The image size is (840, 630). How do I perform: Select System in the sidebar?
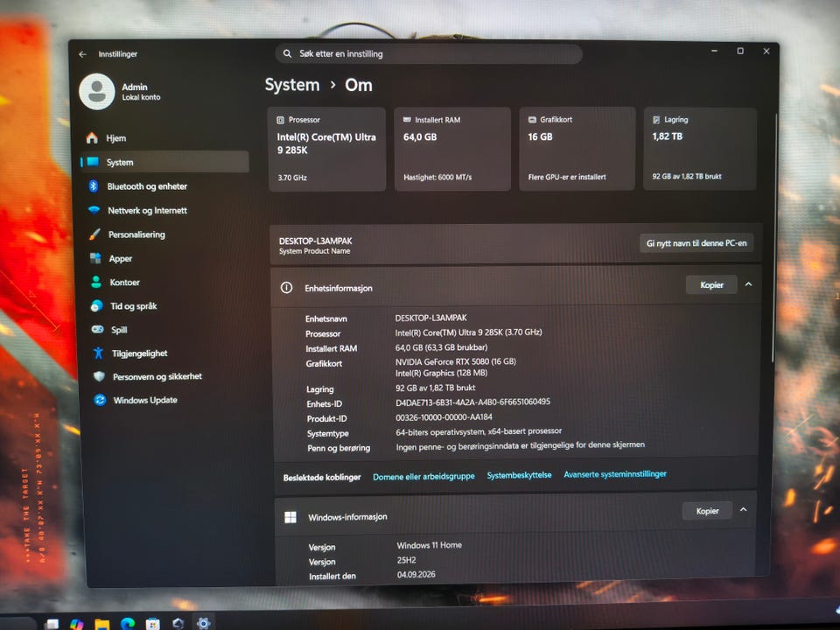pyautogui.click(x=164, y=162)
